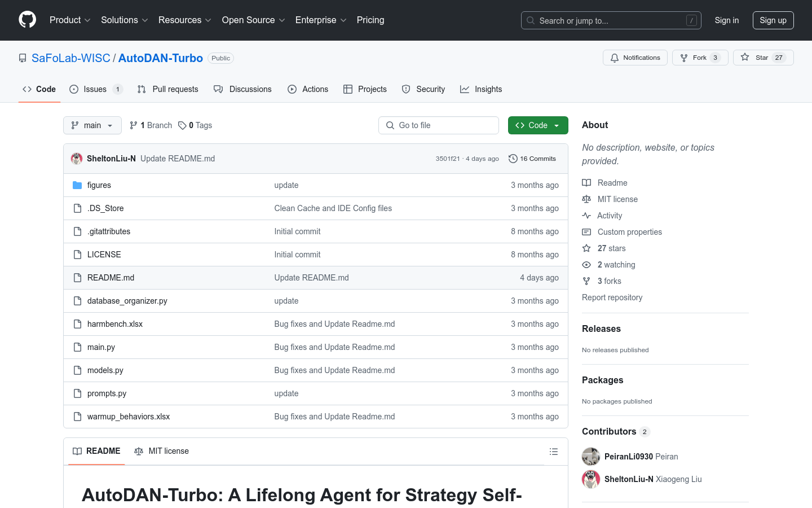Open the 'Clean Cache and IDE Config files' commit
The image size is (812, 508).
(x=333, y=208)
